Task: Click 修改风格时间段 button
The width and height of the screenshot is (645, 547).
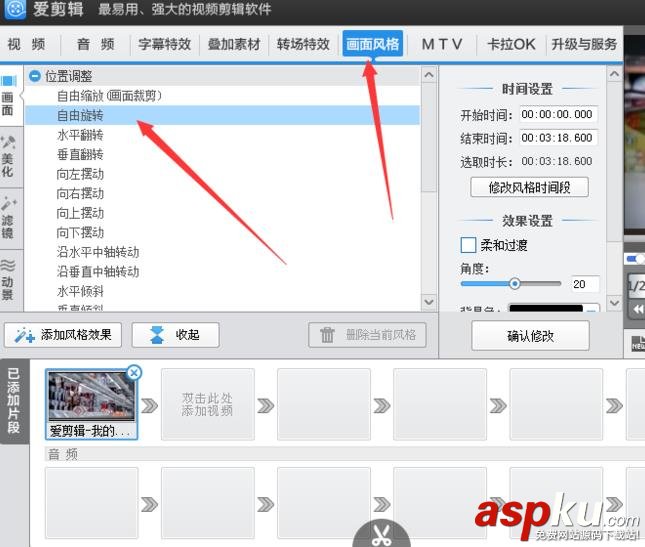Action: (529, 188)
